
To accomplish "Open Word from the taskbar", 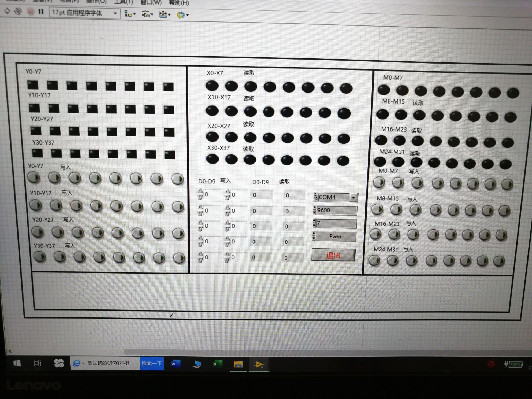I will (175, 364).
